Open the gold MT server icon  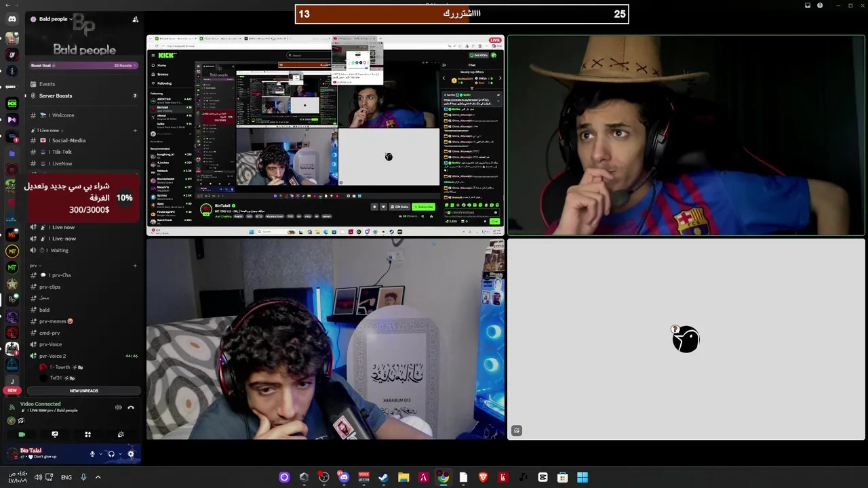coord(12,251)
